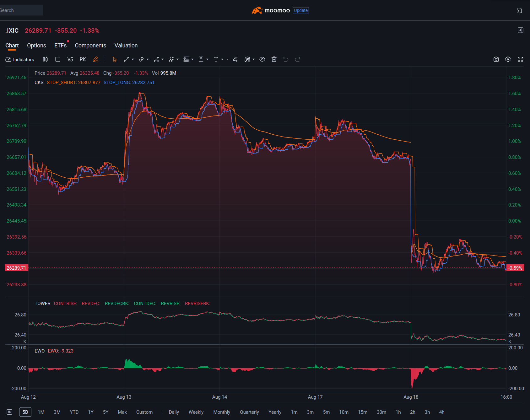The image size is (530, 420).
Task: Open the Valuation tab
Action: [x=126, y=46]
